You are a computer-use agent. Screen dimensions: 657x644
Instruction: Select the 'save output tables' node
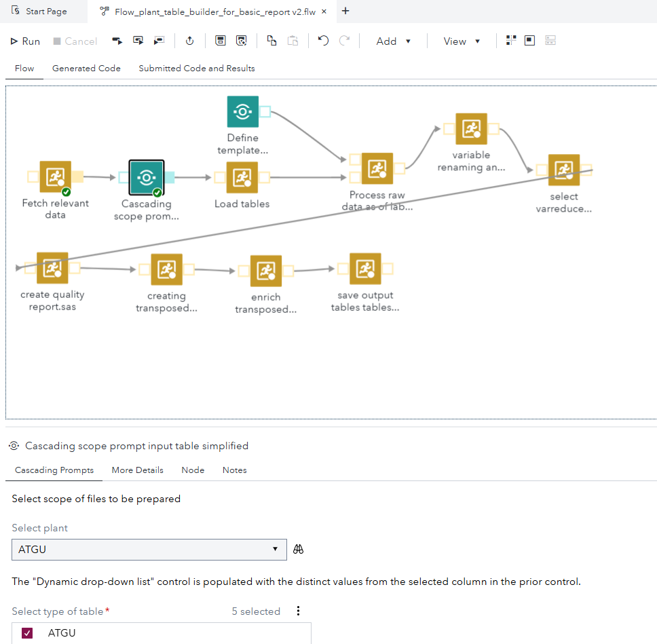pyautogui.click(x=365, y=269)
